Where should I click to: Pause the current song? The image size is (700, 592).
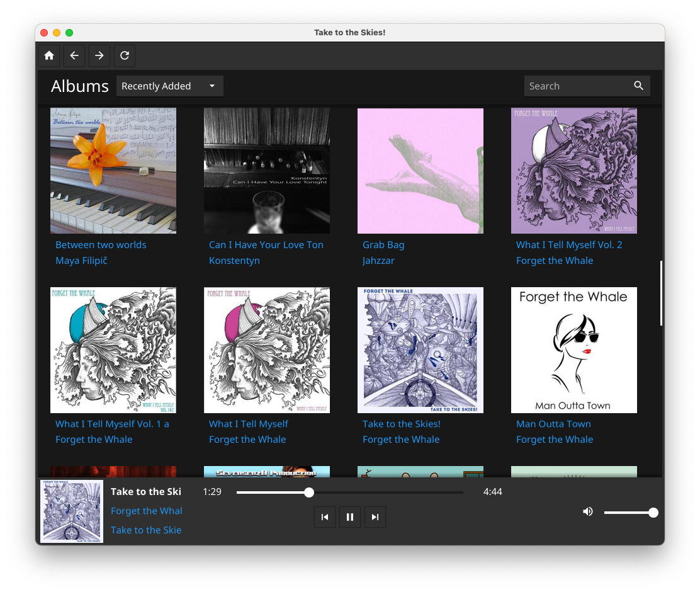[350, 517]
